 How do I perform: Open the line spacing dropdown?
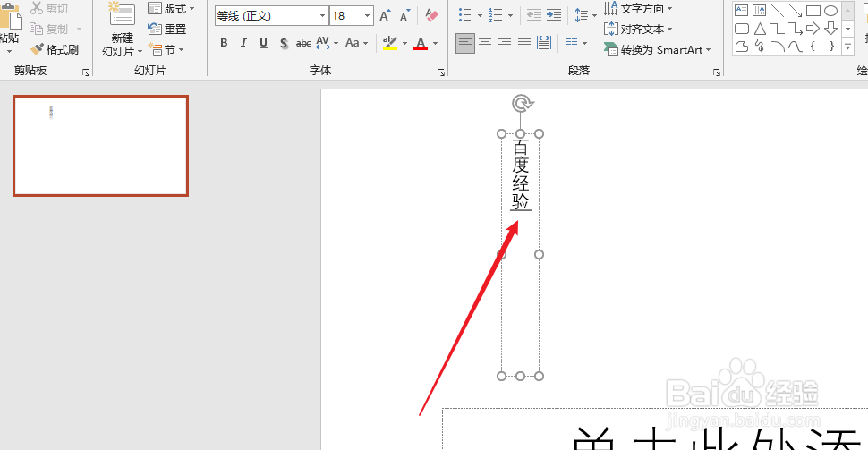(585, 15)
